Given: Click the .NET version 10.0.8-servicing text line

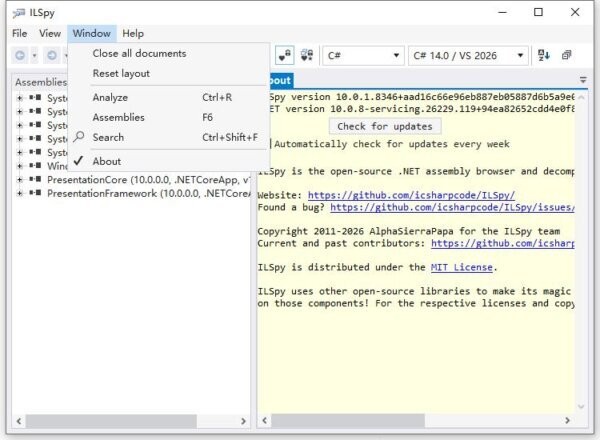Looking at the screenshot, I should (x=422, y=109).
